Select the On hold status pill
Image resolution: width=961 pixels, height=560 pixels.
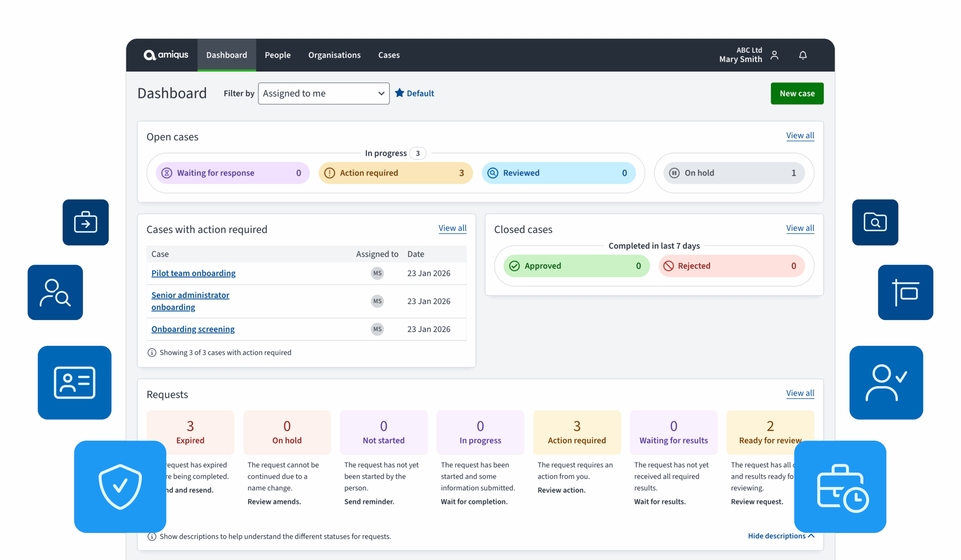(734, 173)
